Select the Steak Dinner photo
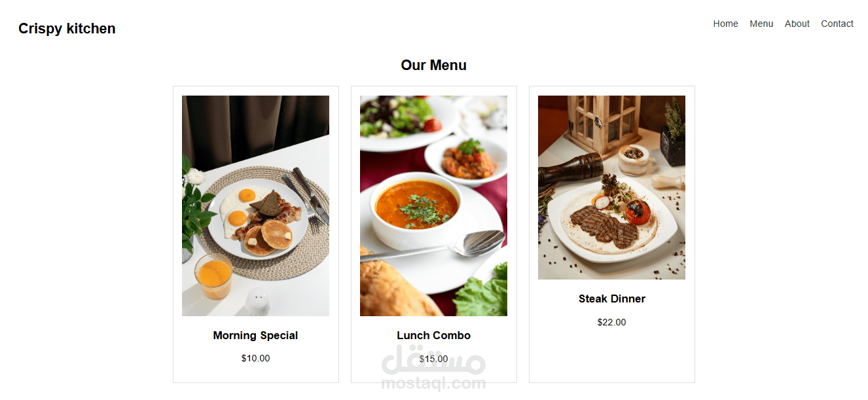 point(611,187)
